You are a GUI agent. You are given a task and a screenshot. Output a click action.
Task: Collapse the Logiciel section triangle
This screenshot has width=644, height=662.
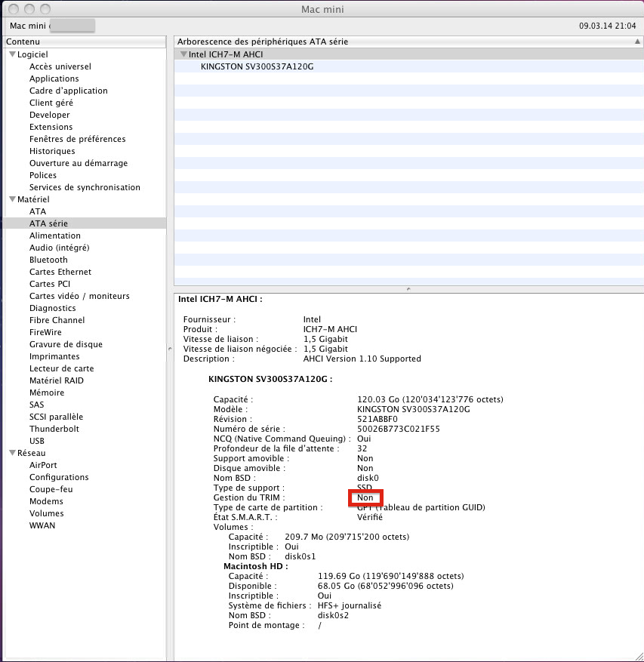coord(12,54)
